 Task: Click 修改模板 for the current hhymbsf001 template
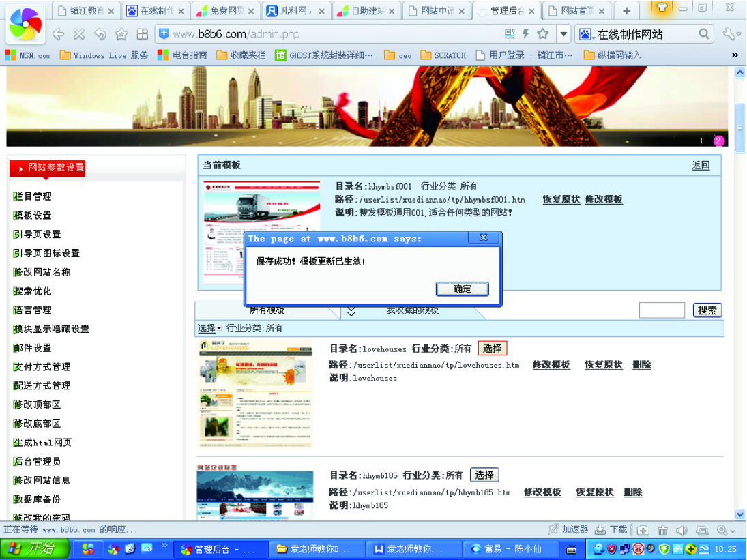click(x=604, y=200)
